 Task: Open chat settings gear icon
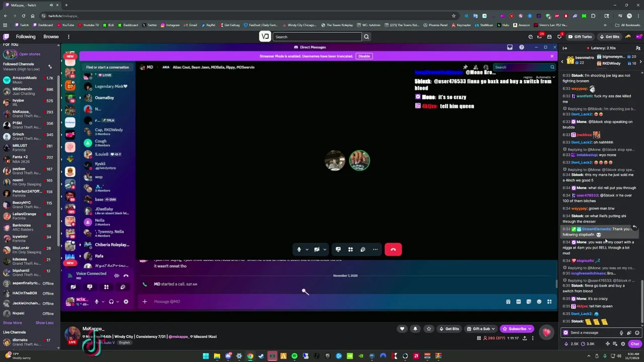coord(623,344)
